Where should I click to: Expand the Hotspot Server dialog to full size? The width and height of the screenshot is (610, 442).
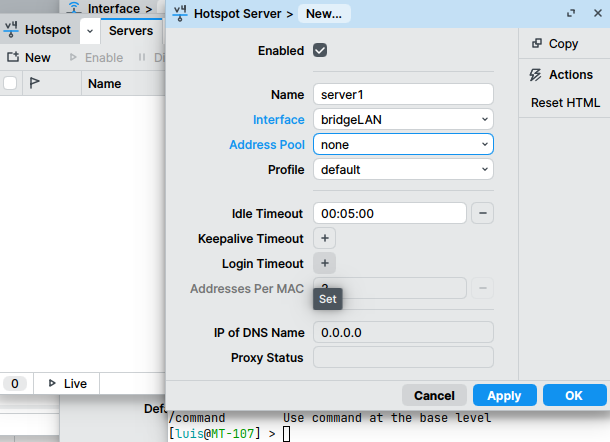571,14
